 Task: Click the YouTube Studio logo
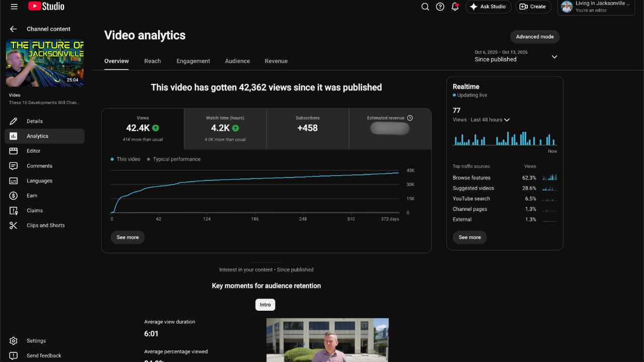pyautogui.click(x=46, y=7)
